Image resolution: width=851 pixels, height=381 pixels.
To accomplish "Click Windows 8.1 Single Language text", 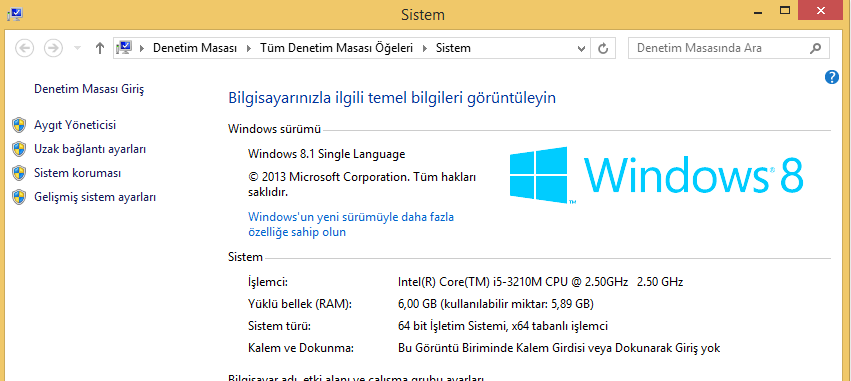I will (x=326, y=154).
